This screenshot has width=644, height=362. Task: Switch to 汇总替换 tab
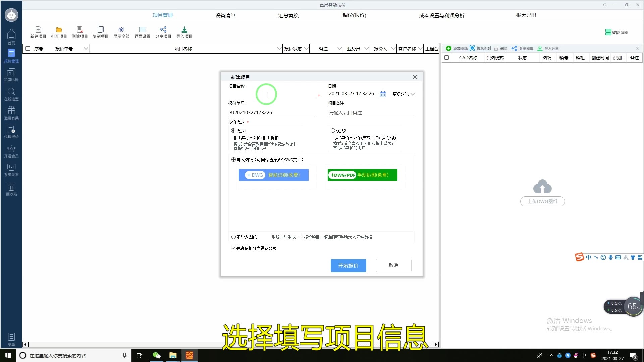(x=288, y=15)
